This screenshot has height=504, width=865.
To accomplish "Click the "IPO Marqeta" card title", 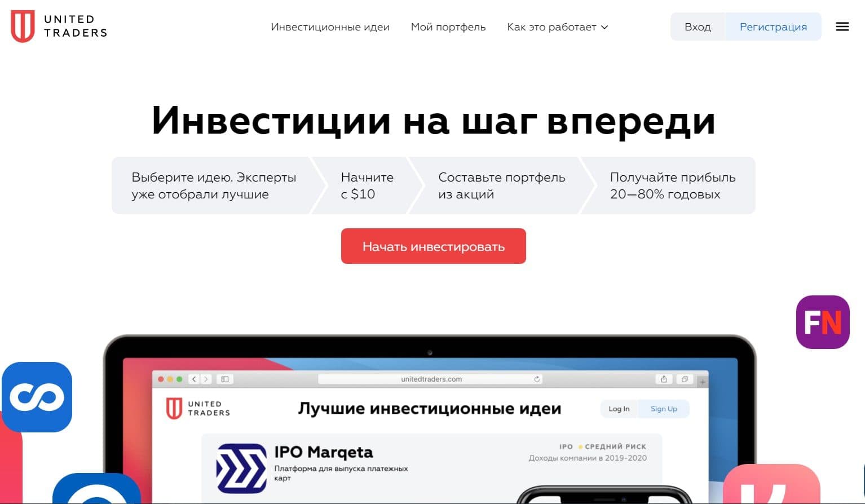I will click(x=324, y=452).
